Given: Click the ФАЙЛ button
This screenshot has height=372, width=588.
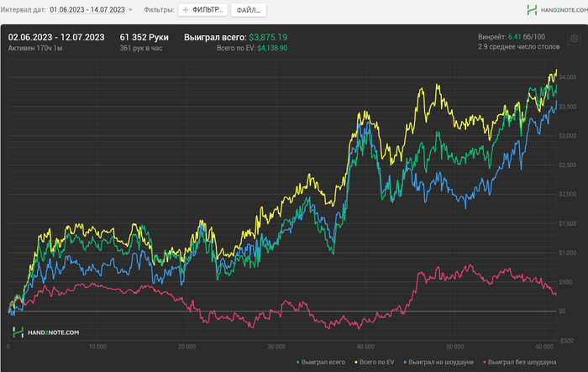Looking at the screenshot, I should point(248,10).
